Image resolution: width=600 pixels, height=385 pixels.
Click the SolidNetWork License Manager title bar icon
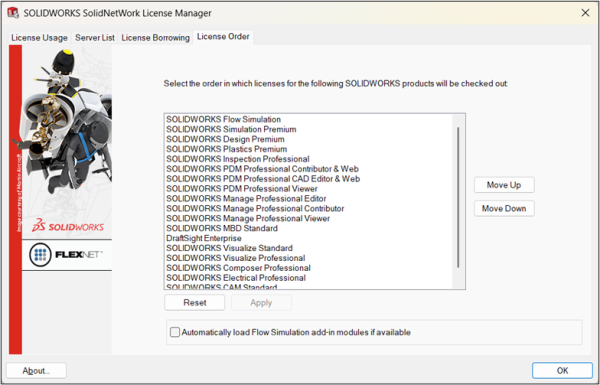click(13, 13)
